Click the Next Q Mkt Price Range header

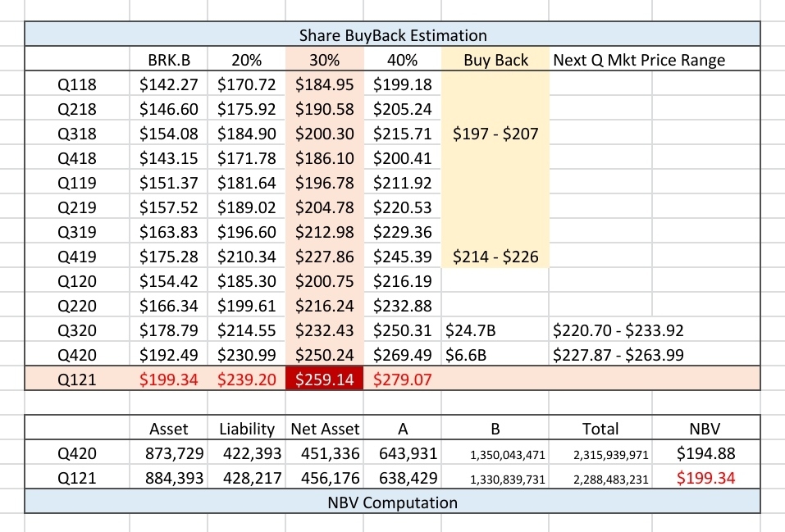coord(639,60)
